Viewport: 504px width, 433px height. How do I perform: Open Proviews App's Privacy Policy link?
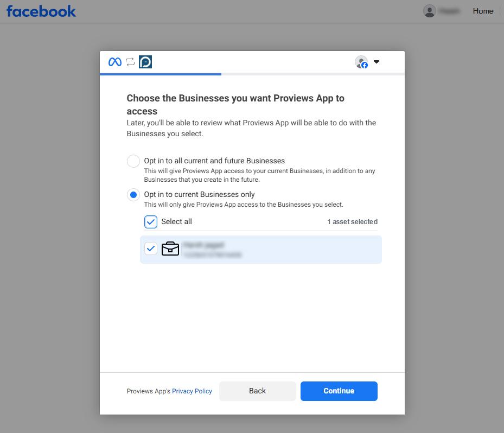(x=192, y=391)
